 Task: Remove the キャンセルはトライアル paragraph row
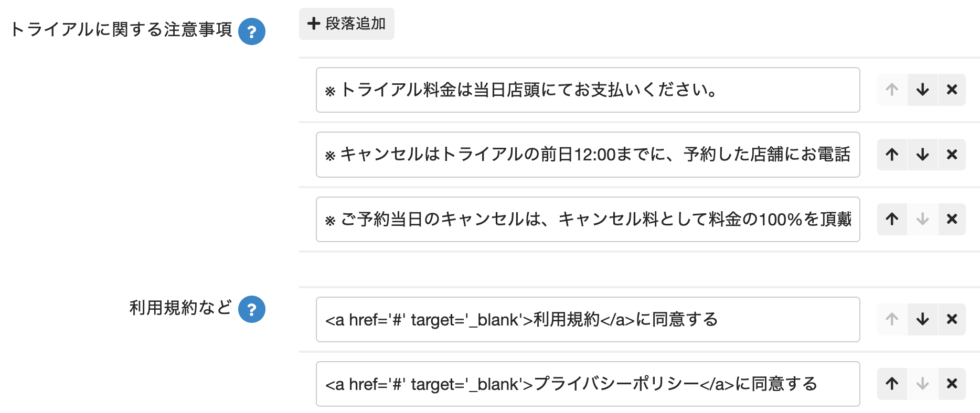tap(952, 155)
